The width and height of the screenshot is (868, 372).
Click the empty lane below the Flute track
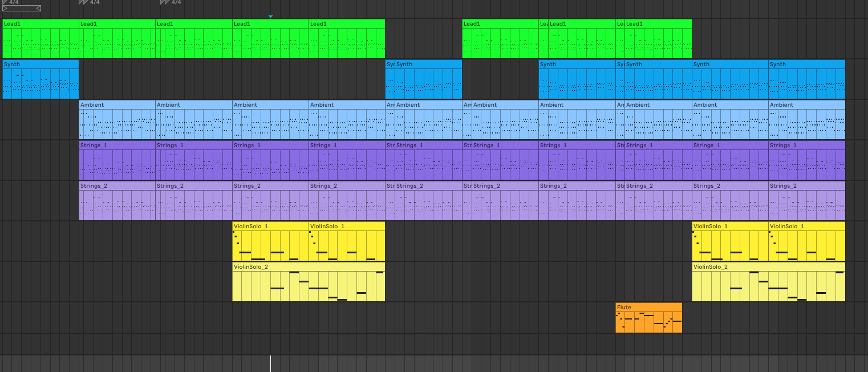pos(434,344)
